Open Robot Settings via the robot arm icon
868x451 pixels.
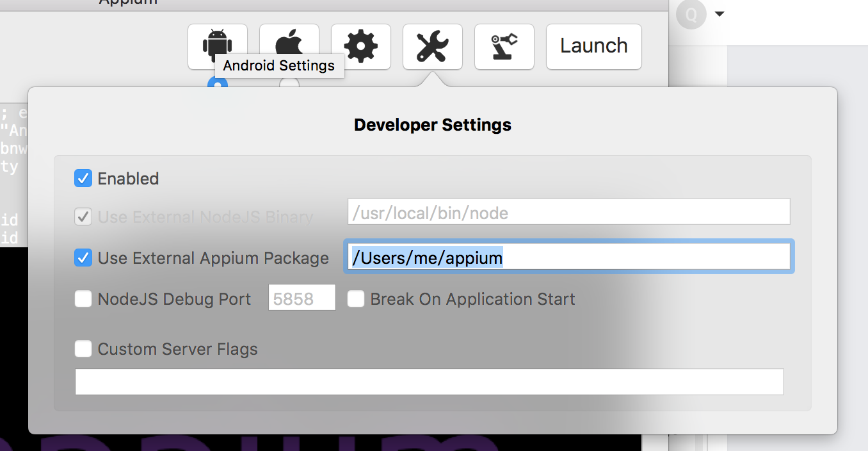pyautogui.click(x=504, y=47)
